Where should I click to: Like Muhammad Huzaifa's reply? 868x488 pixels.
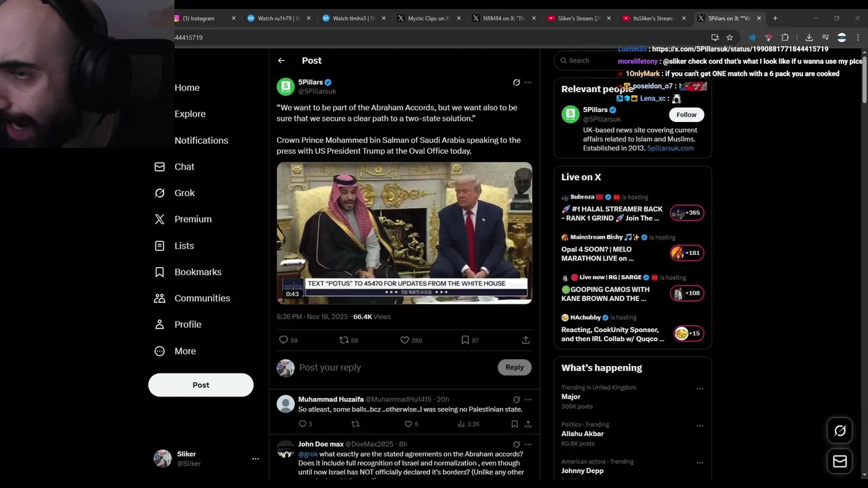(x=408, y=424)
